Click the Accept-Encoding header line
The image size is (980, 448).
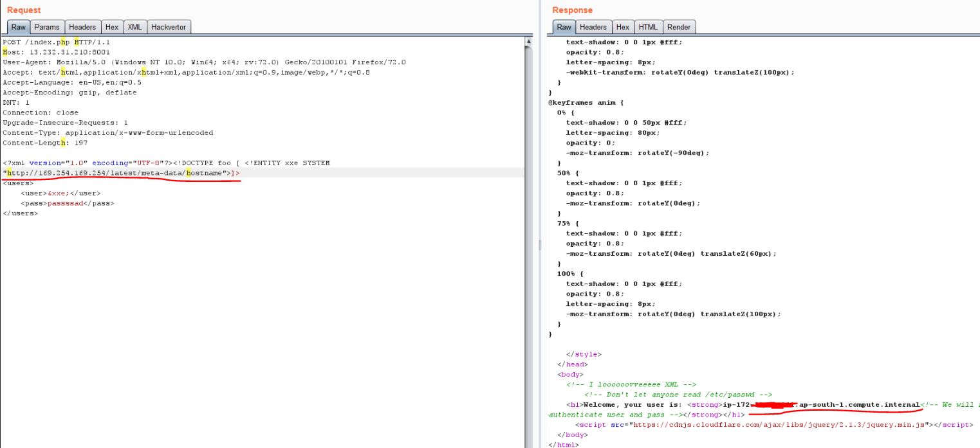(69, 93)
